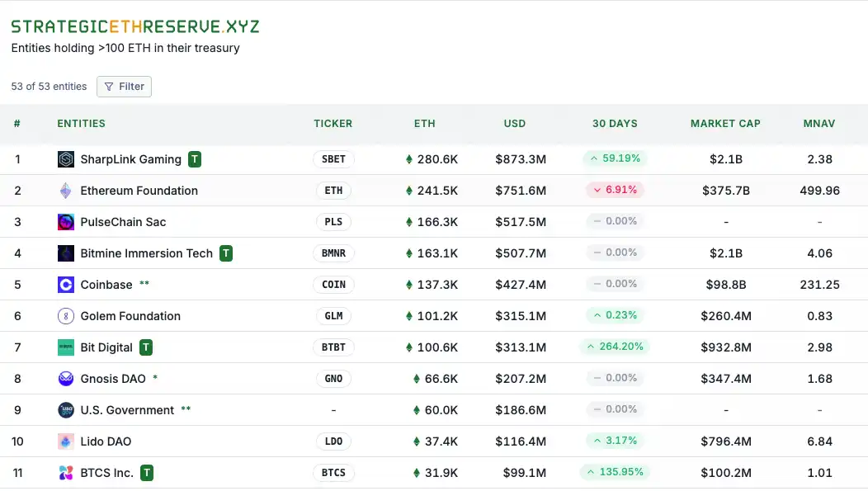The height and width of the screenshot is (491, 868).
Task: Click the funnel icon inside the Filter button
Action: (109, 86)
